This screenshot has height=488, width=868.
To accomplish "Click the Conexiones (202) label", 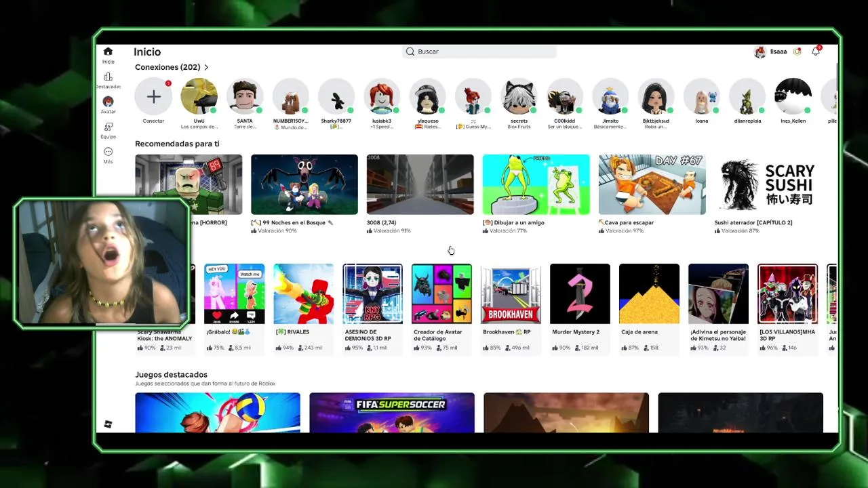I will (x=167, y=67).
